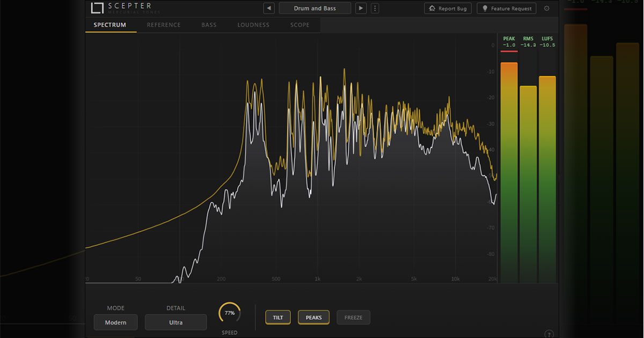The height and width of the screenshot is (338, 644).
Task: Open settings via the top-right gear icon
Action: click(x=546, y=9)
